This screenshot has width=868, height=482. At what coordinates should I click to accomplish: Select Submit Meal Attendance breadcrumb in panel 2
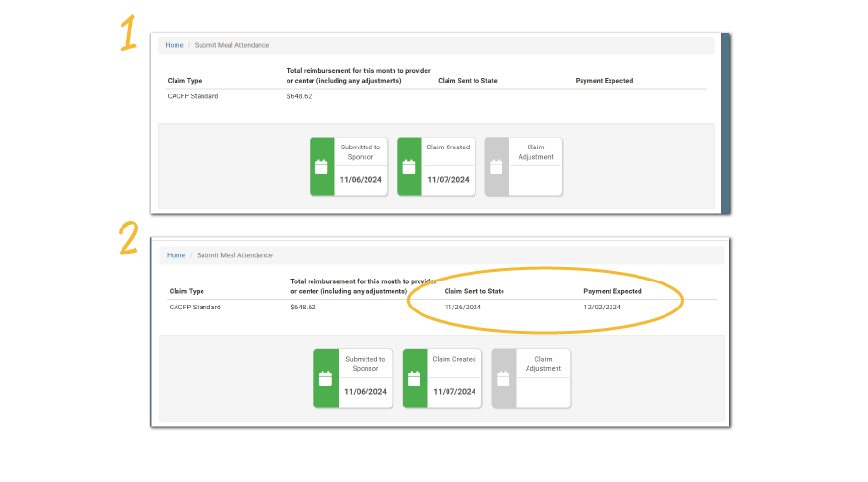pos(234,255)
